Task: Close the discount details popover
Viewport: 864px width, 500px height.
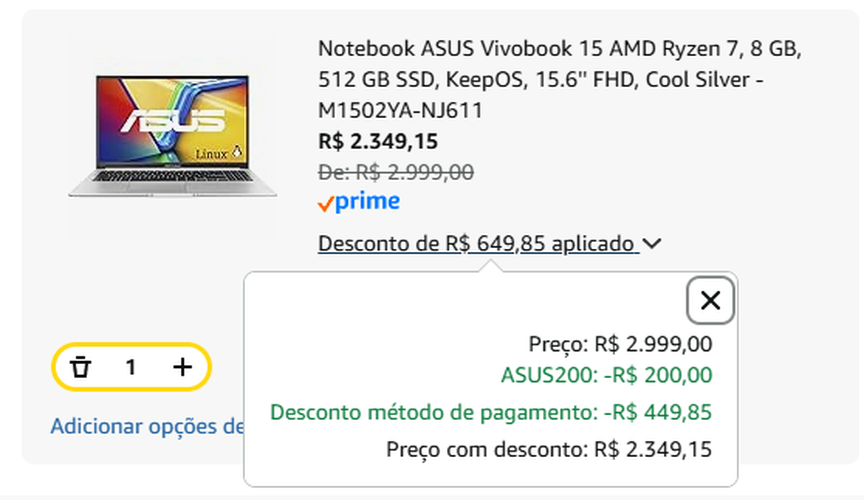Action: (711, 300)
